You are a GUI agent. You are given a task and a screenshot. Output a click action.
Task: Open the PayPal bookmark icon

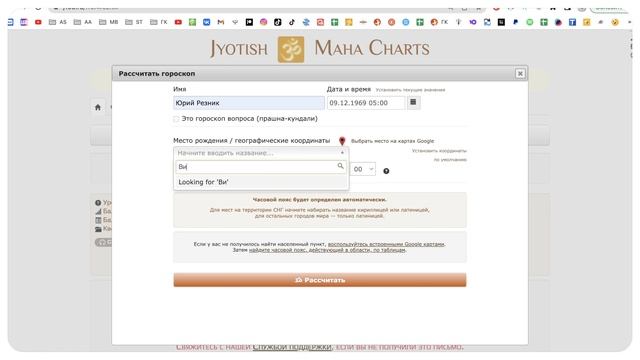pos(516,22)
